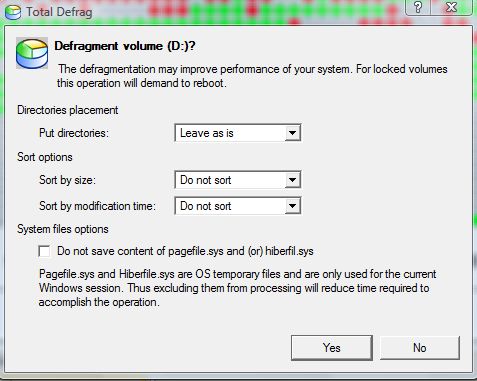Select the 'Do not save content' option label
This screenshot has height=381, width=477.
[185, 251]
